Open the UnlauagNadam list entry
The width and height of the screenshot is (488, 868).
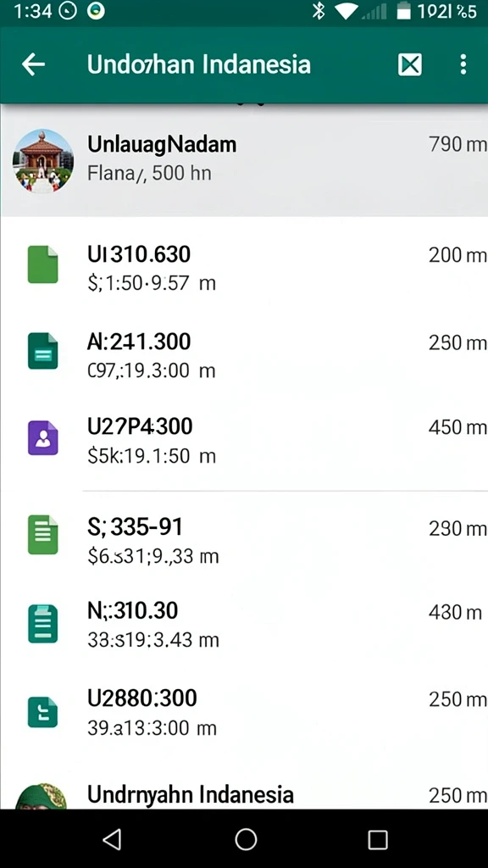(x=244, y=160)
